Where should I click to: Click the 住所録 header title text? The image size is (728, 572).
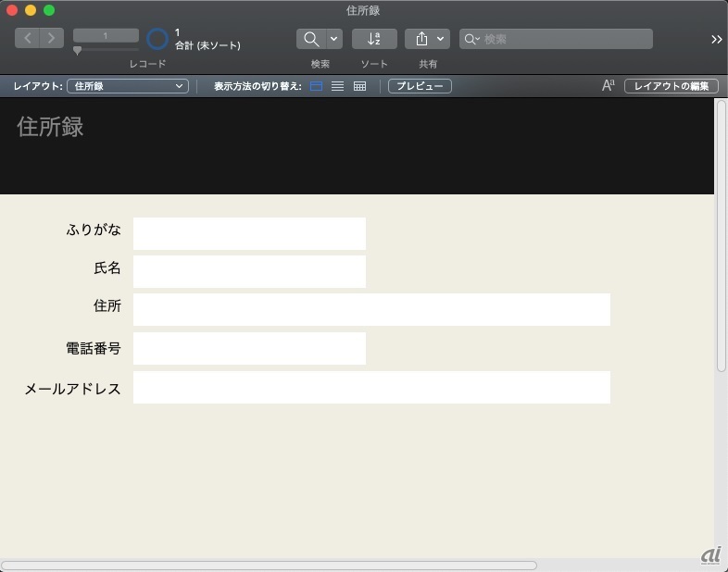point(50,127)
